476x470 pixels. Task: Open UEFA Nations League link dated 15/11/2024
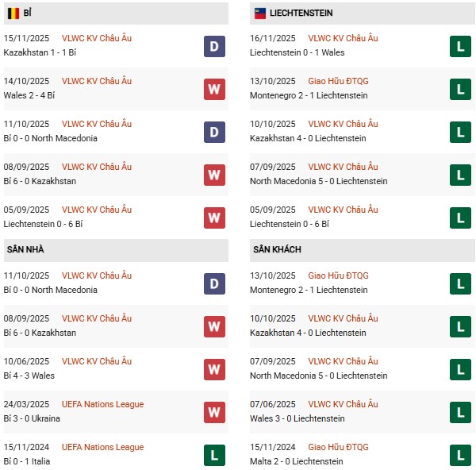tap(102, 447)
